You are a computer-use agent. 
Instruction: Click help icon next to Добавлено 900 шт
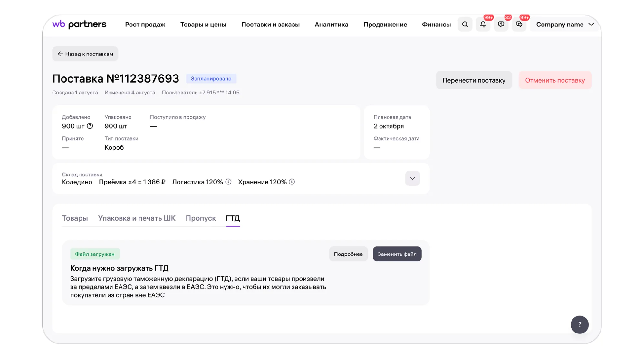pyautogui.click(x=90, y=126)
